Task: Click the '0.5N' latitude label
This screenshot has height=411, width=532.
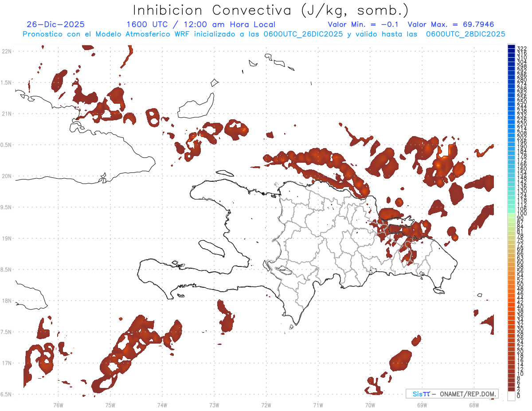Action: click(x=6, y=145)
